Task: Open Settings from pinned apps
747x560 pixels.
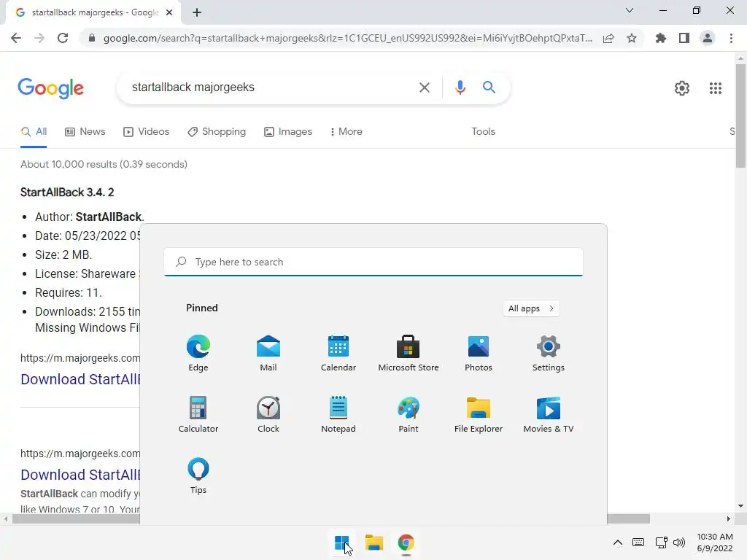Action: 549,353
